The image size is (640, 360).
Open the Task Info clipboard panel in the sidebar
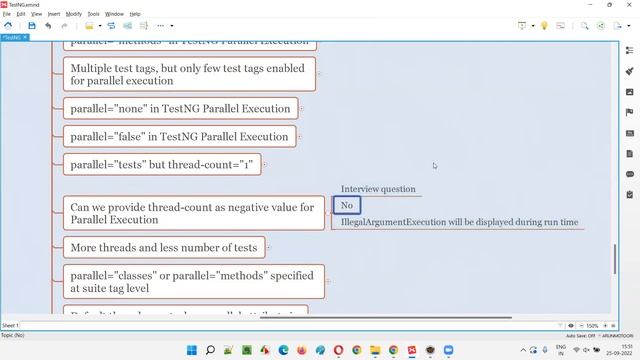point(629,195)
